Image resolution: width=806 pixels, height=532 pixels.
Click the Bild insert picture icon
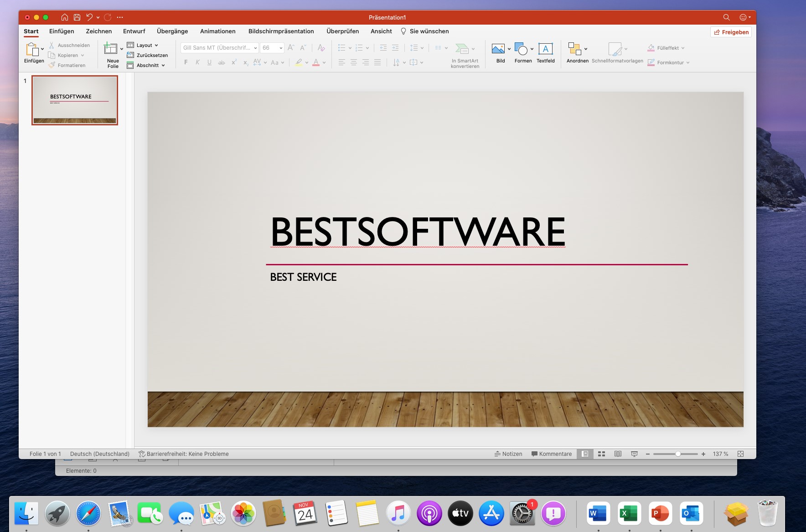point(498,49)
